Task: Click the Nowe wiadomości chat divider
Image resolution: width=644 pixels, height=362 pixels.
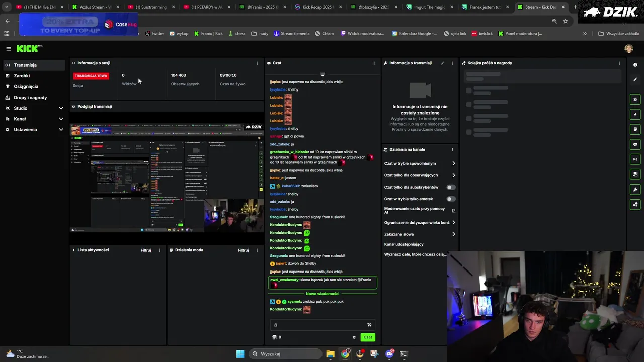Action: click(323, 294)
